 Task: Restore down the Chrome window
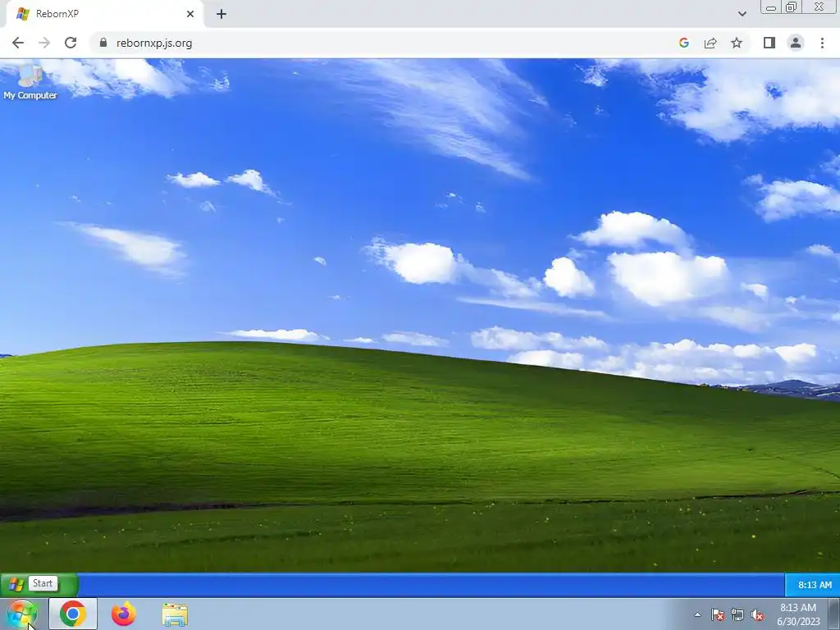click(792, 7)
